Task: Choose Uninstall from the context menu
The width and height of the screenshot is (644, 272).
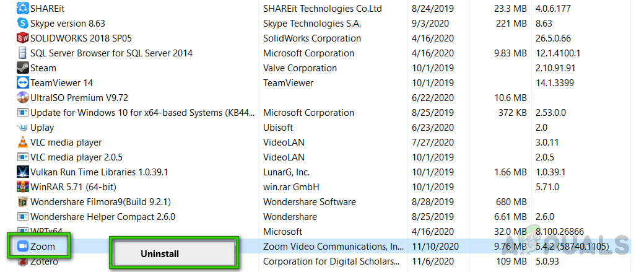Action: click(x=160, y=253)
